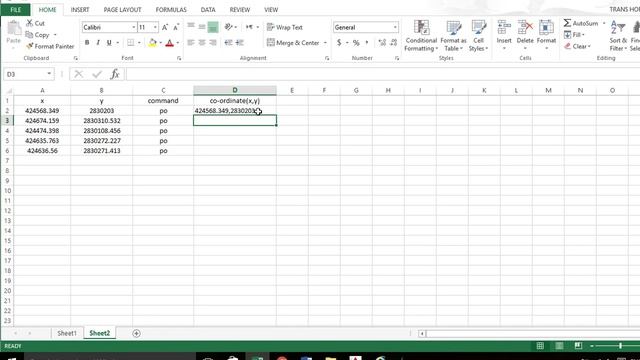Apply the Borders icon
The image size is (640, 360).
click(130, 42)
